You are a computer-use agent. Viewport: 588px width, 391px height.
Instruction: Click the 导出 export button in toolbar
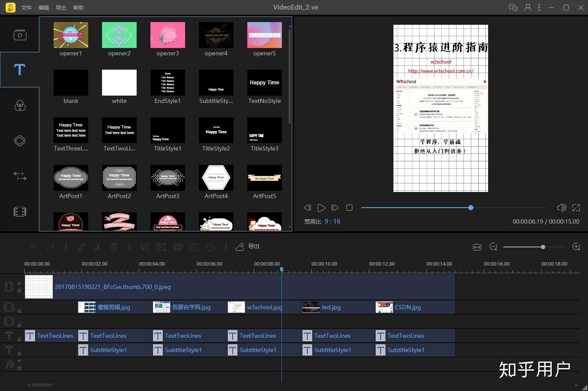tap(247, 247)
